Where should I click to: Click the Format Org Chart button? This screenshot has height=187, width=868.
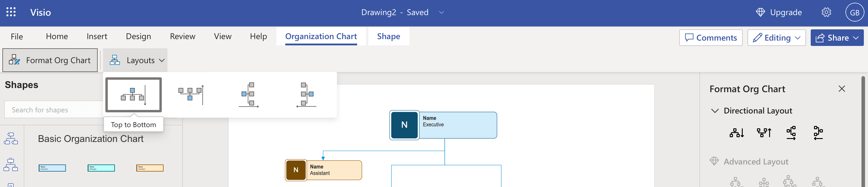pyautogui.click(x=50, y=60)
